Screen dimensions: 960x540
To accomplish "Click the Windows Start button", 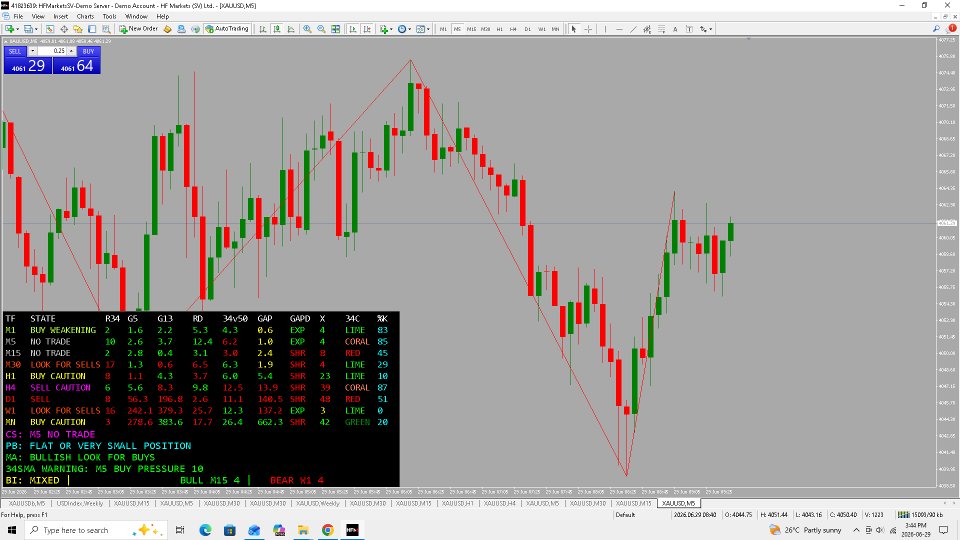I will [12, 530].
